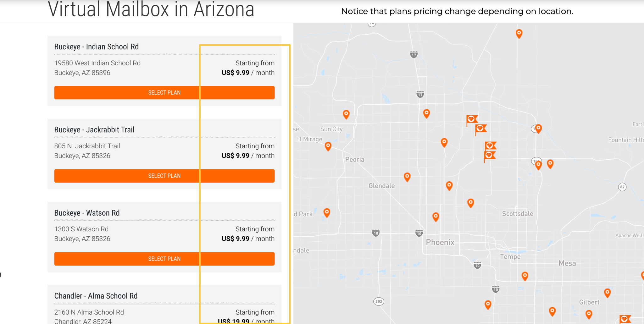Open the map pin just above Phoenix
Image resolution: width=644 pixels, height=324 pixels.
coord(436,216)
